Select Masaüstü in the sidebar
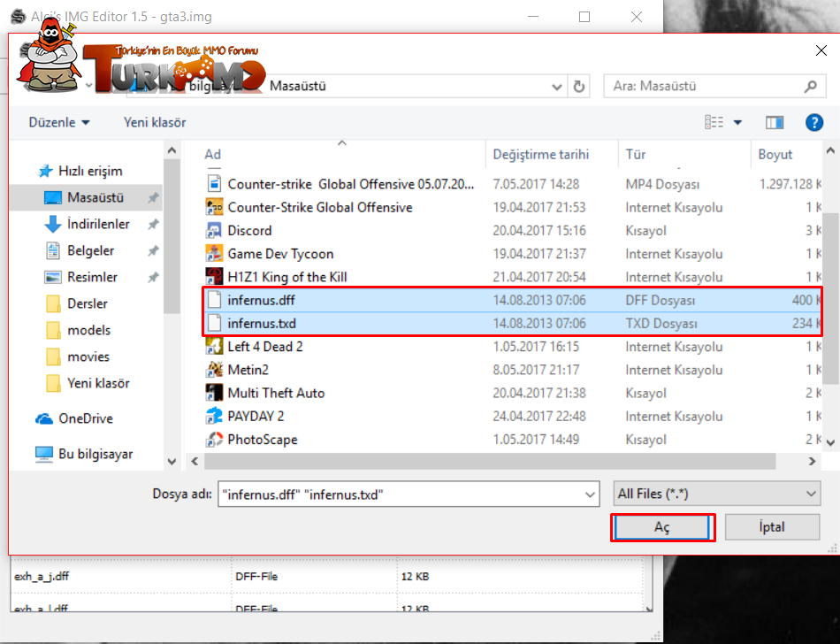Image resolution: width=840 pixels, height=644 pixels. click(95, 197)
